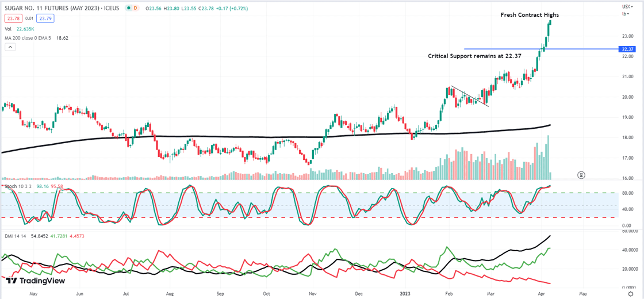Collapse the indicator legend chevron
The width and height of the screenshot is (644, 299).
click(10, 47)
